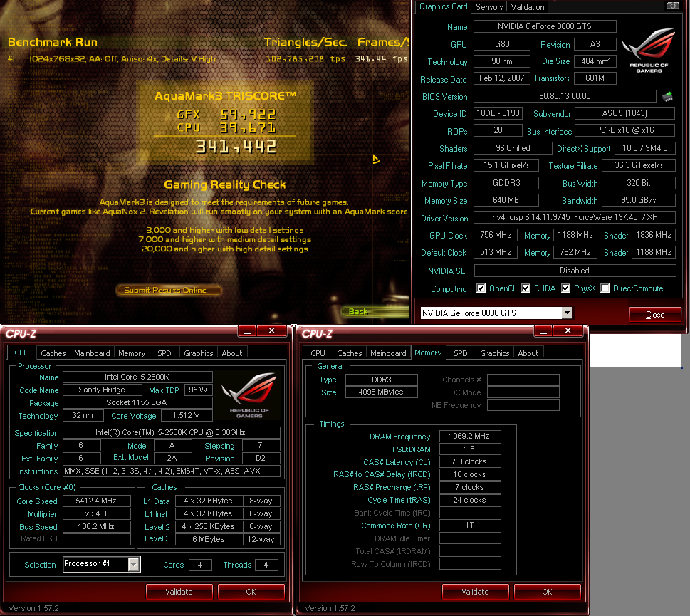690x616 pixels.
Task: Click the Command Rate value 1T
Action: [469, 526]
